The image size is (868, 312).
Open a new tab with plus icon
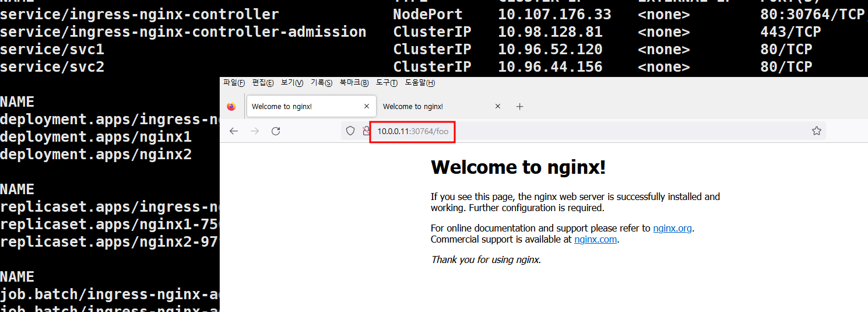[520, 107]
